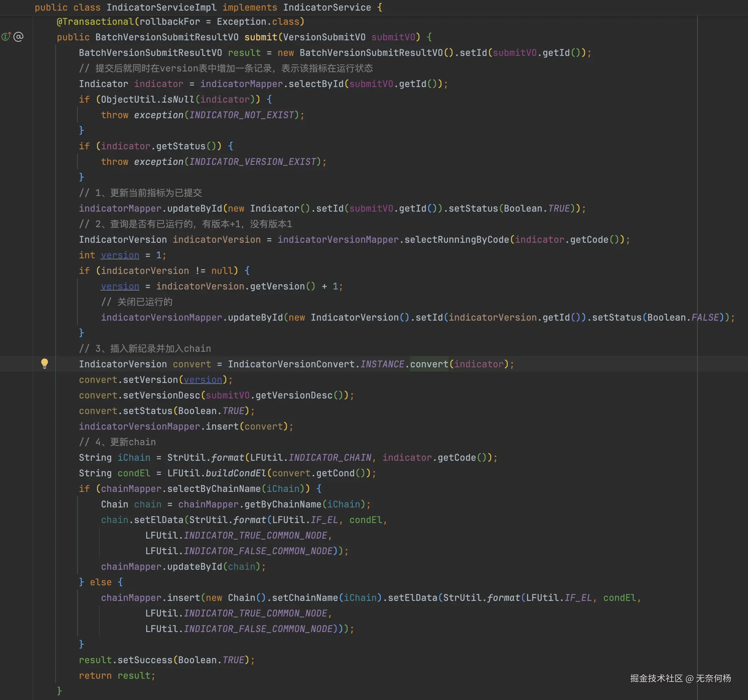The height and width of the screenshot is (700, 748).
Task: Click INDICATOR_NOT_EXIST constant
Action: (241, 115)
